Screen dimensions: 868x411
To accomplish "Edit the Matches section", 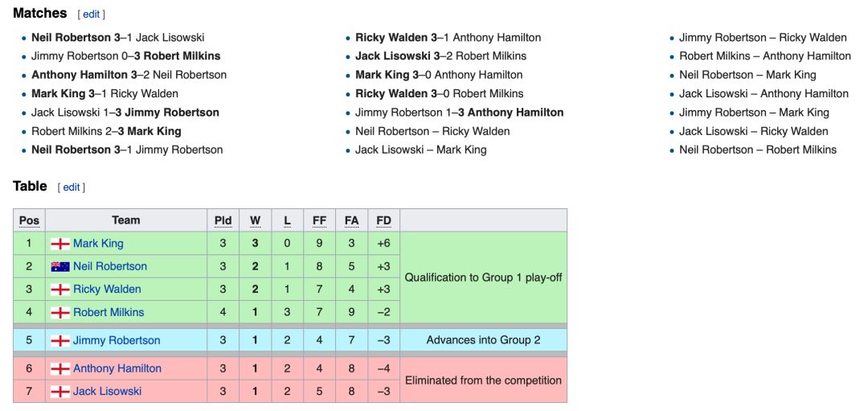I will pos(91,14).
